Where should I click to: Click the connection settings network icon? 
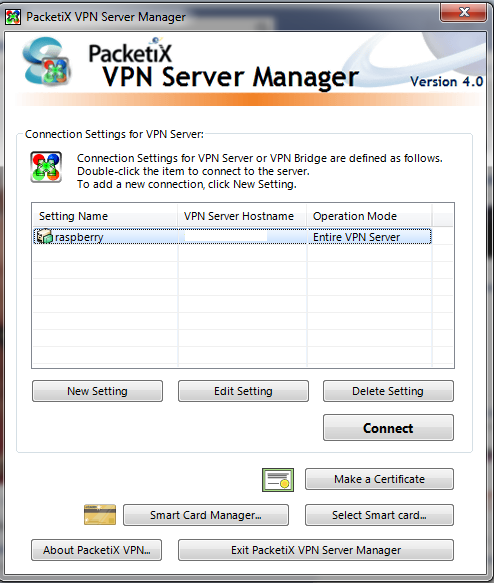(x=46, y=167)
